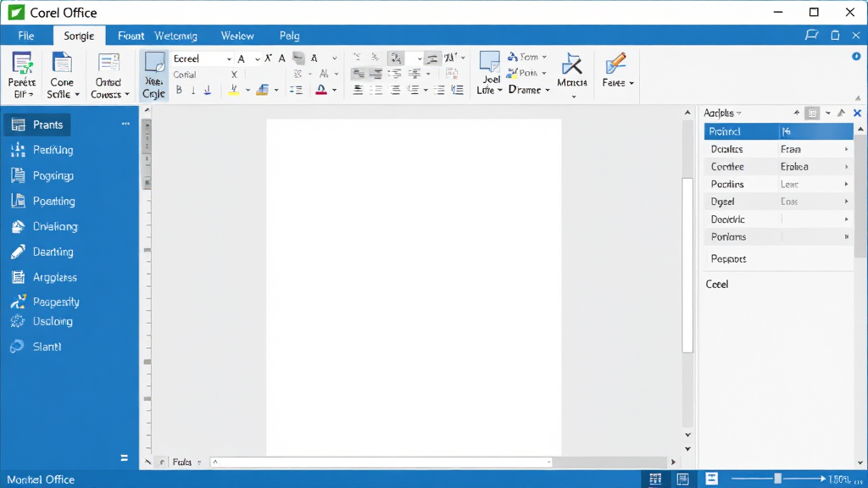Open the Ecreel font name dropdown
The height and width of the screenshot is (488, 868).
click(229, 58)
